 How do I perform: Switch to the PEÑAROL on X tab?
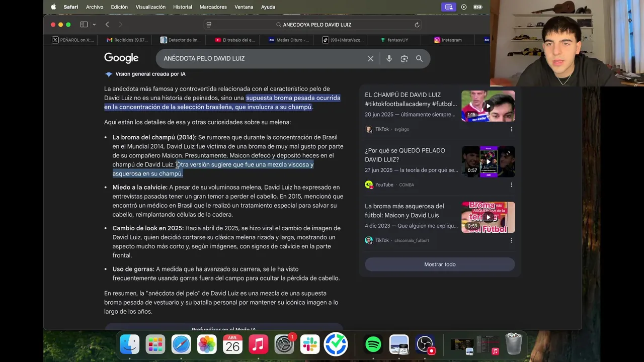pyautogui.click(x=73, y=40)
